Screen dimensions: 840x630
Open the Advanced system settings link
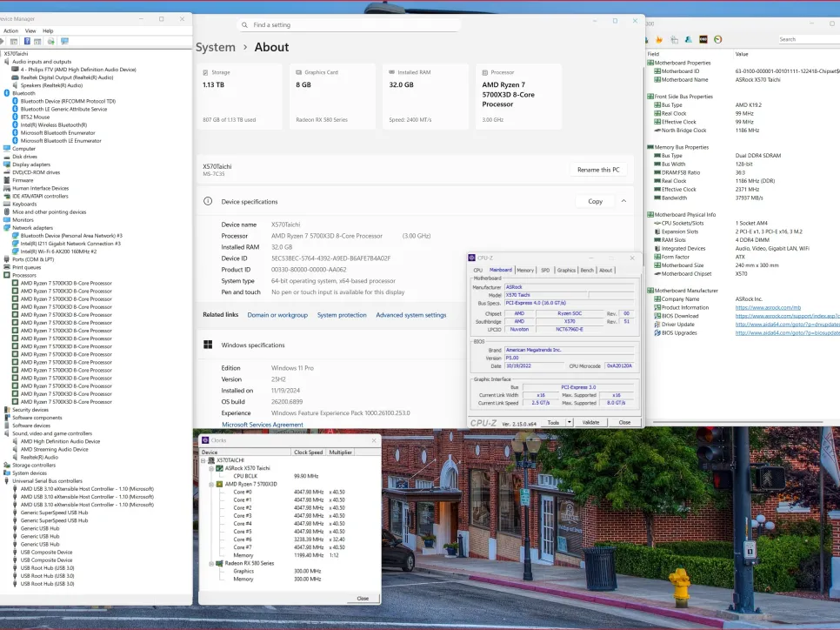pos(410,315)
